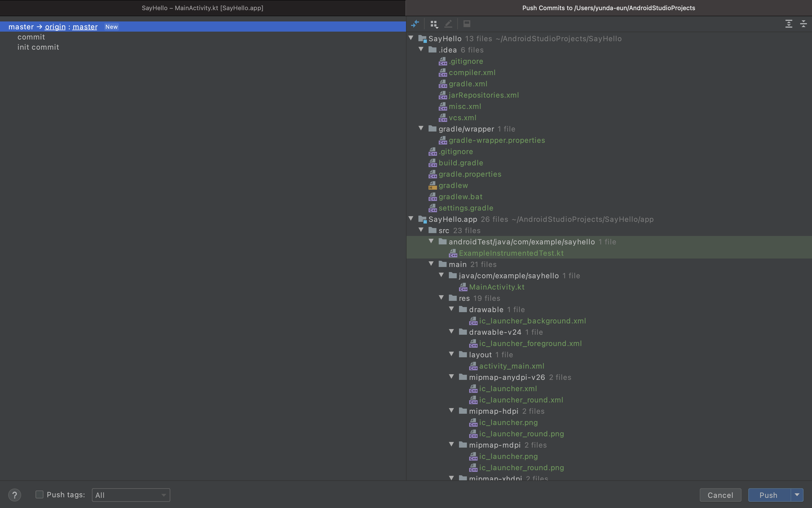Click the drawable folder icon
The width and height of the screenshot is (812, 508).
point(463,309)
